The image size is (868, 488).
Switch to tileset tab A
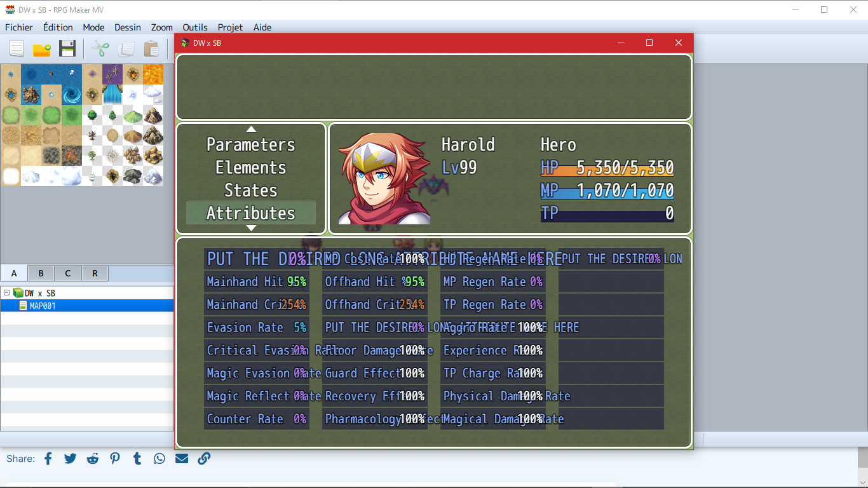coord(14,273)
